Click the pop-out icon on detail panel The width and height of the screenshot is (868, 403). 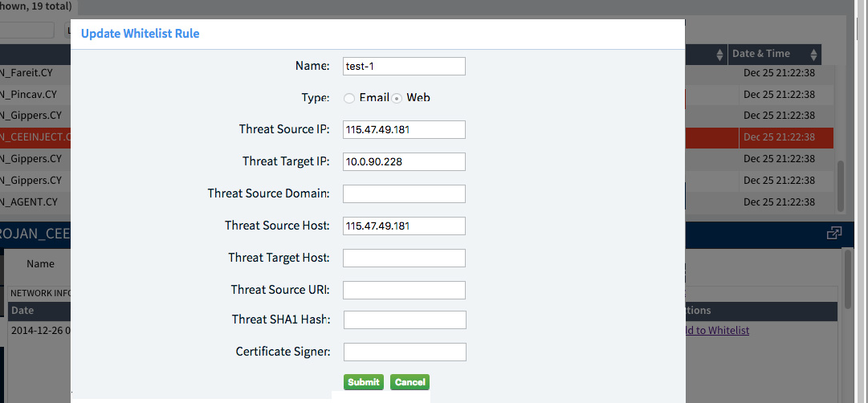(x=834, y=233)
